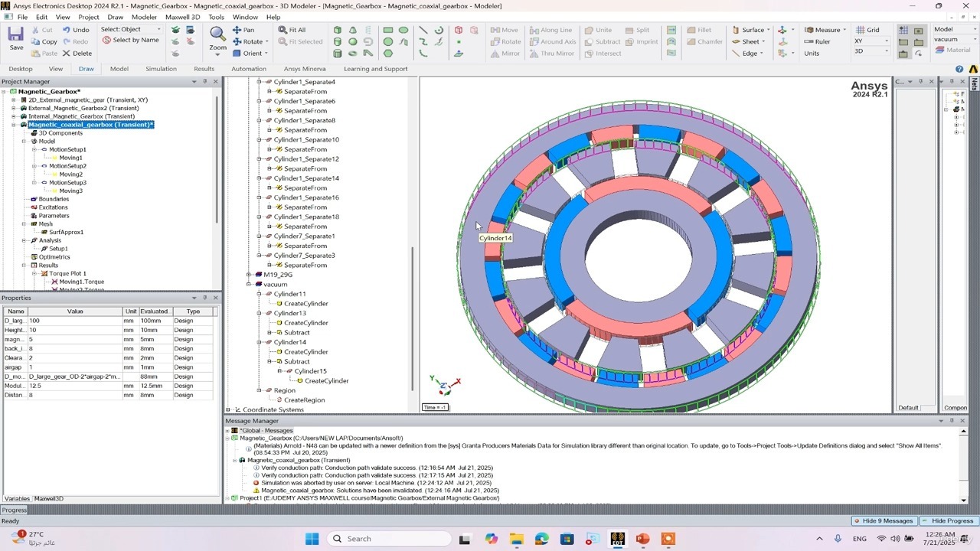Select the Ruler tool

tap(817, 41)
